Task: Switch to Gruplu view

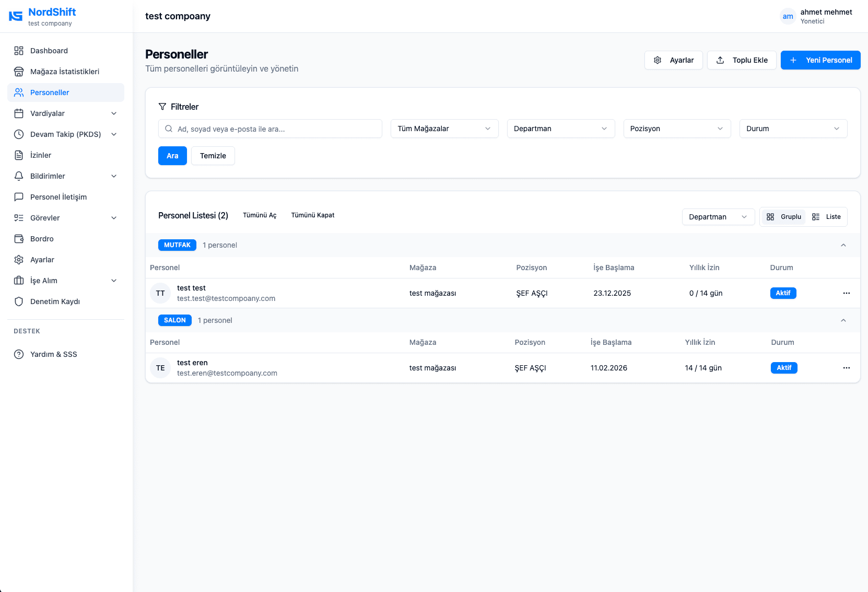Action: click(784, 217)
